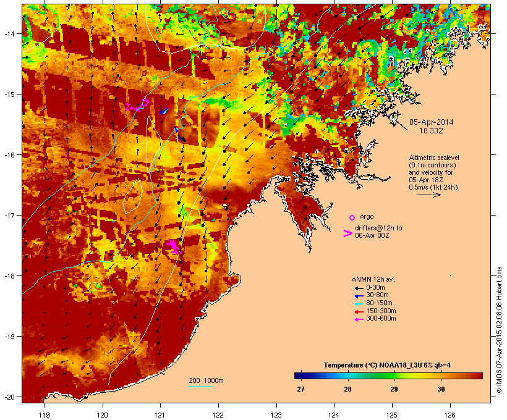Click the black 0-30m legend arrow
This screenshot has width=507, height=420.
pos(359,288)
